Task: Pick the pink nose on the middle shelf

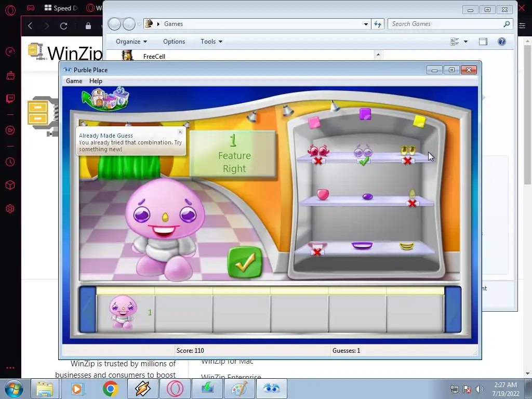Action: click(323, 194)
